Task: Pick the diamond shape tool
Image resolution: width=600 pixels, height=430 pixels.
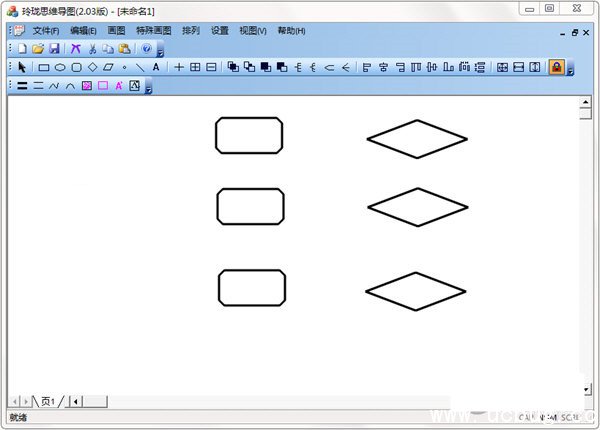Action: [x=92, y=68]
